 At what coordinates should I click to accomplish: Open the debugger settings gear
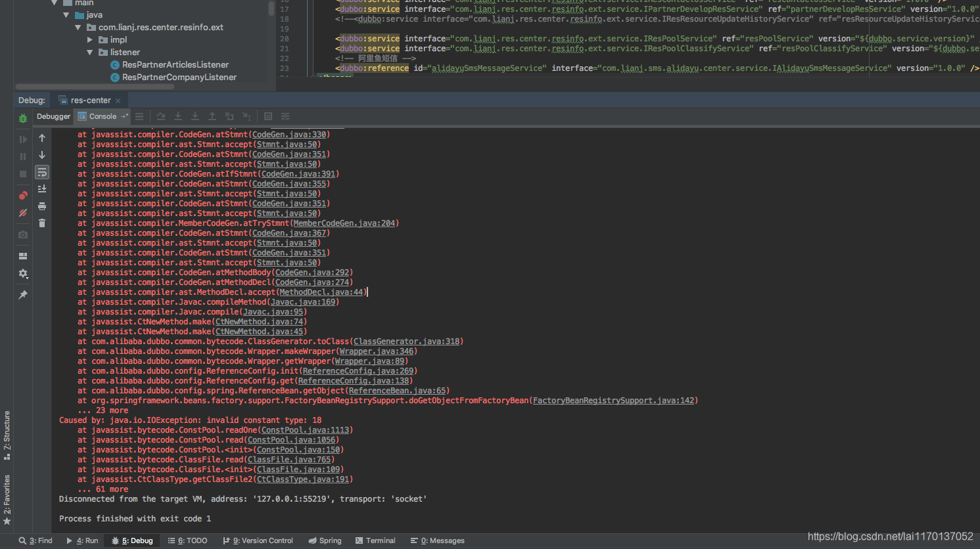pyautogui.click(x=23, y=274)
